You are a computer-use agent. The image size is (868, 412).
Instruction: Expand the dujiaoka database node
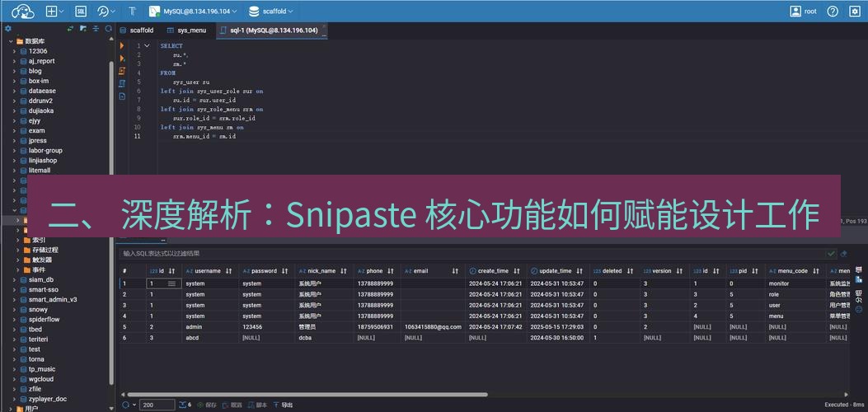[x=16, y=110]
